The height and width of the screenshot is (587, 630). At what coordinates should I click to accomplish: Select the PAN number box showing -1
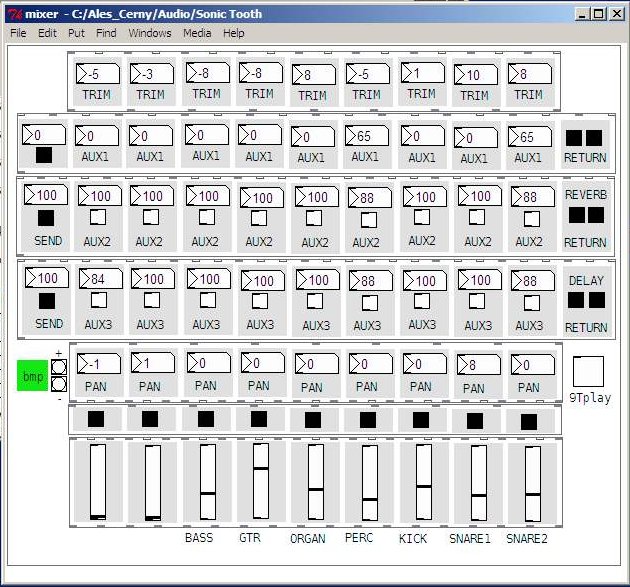coord(98,364)
